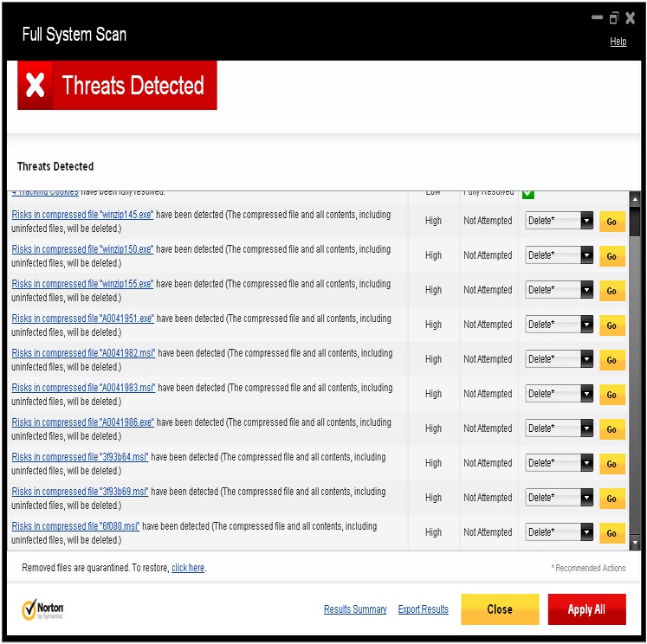Click the 'Threats Detected' section heading

(x=55, y=166)
